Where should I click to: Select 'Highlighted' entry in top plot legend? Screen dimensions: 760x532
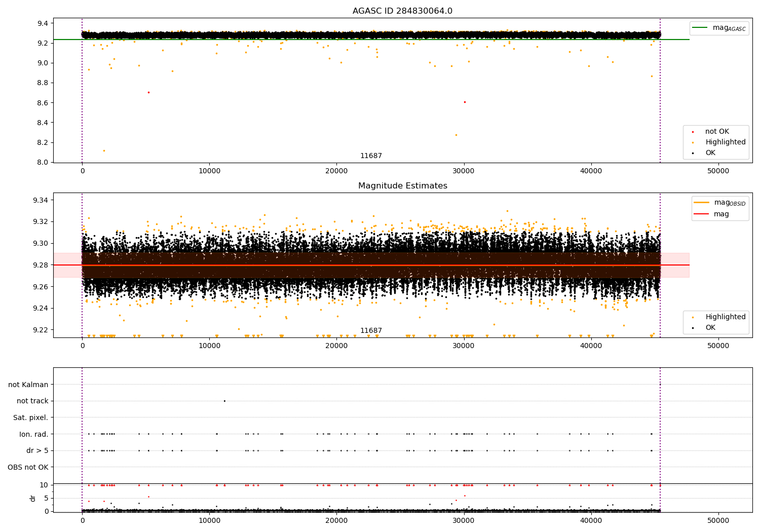coord(725,142)
